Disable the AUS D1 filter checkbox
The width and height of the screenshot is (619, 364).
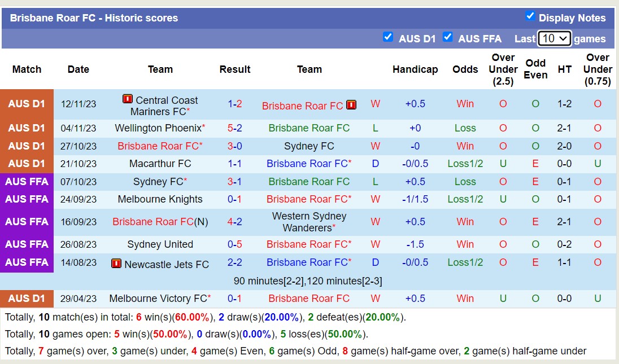[x=388, y=37]
